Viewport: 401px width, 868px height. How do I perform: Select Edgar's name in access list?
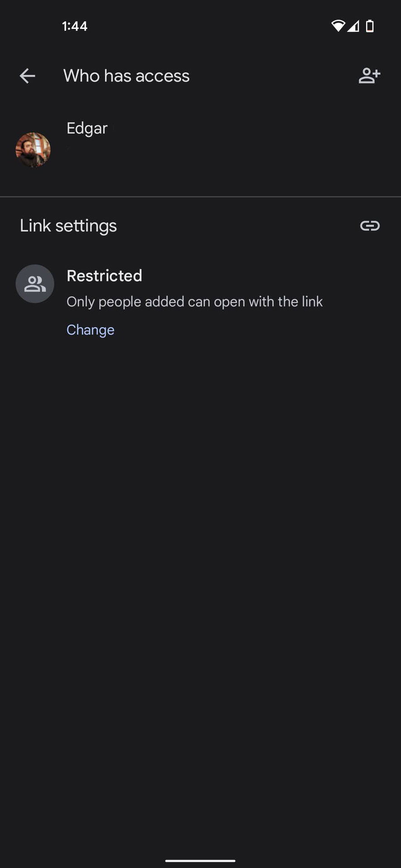pos(87,128)
